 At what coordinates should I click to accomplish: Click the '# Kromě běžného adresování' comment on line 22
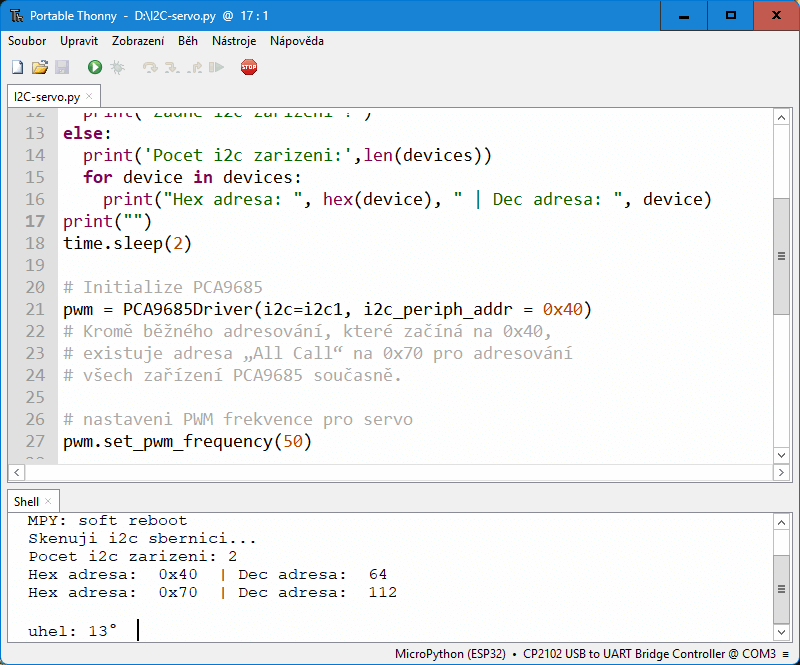tap(307, 331)
